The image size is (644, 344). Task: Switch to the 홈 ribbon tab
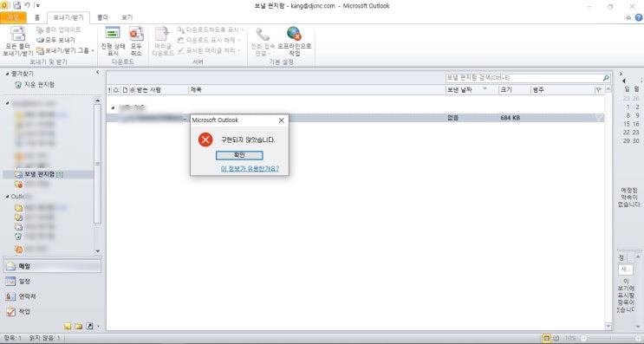[x=37, y=17]
